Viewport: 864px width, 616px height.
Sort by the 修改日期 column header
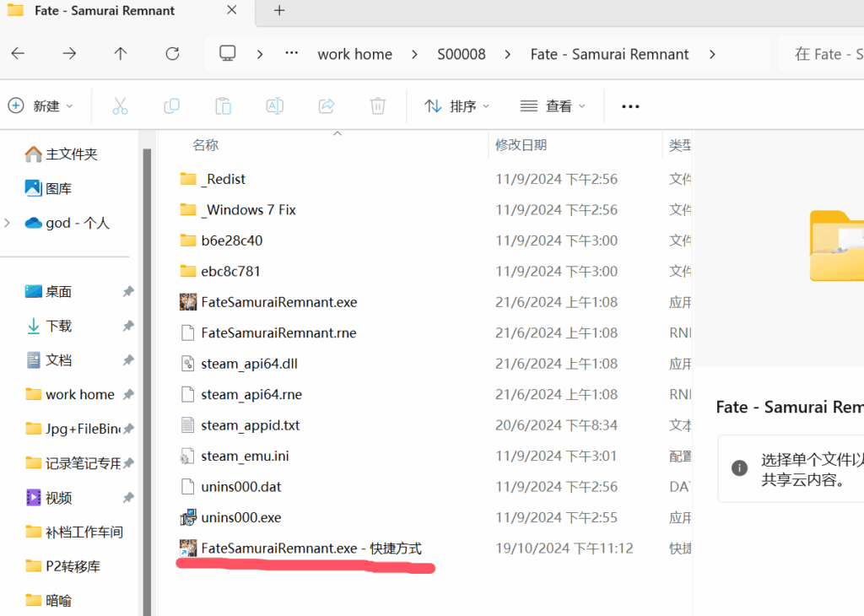(521, 145)
